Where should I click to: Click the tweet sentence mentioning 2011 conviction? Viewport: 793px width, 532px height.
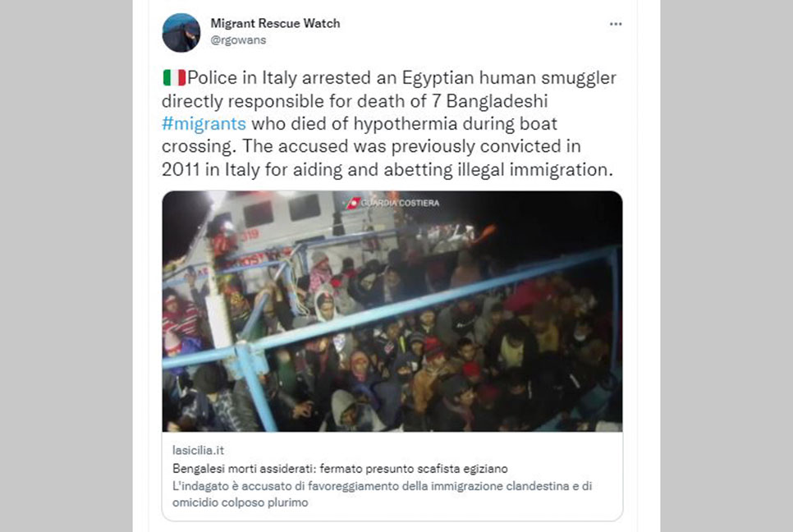click(x=387, y=158)
